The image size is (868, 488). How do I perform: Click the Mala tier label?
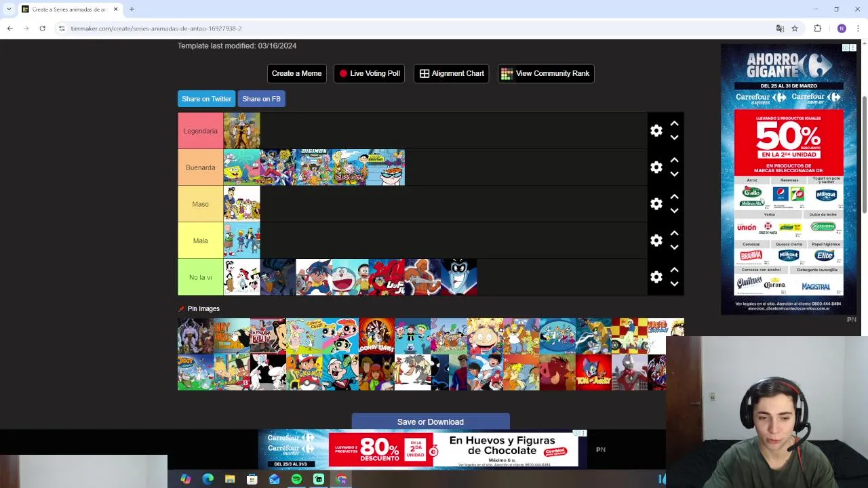tap(200, 241)
